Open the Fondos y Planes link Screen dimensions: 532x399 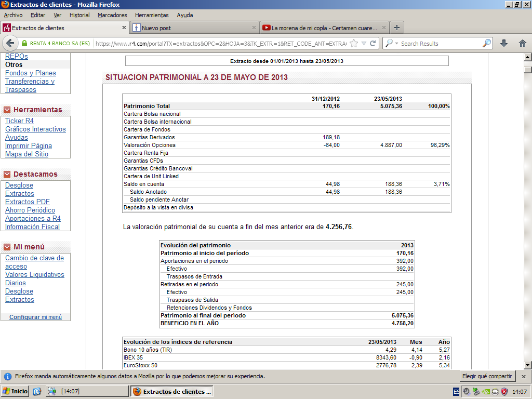pyautogui.click(x=31, y=73)
